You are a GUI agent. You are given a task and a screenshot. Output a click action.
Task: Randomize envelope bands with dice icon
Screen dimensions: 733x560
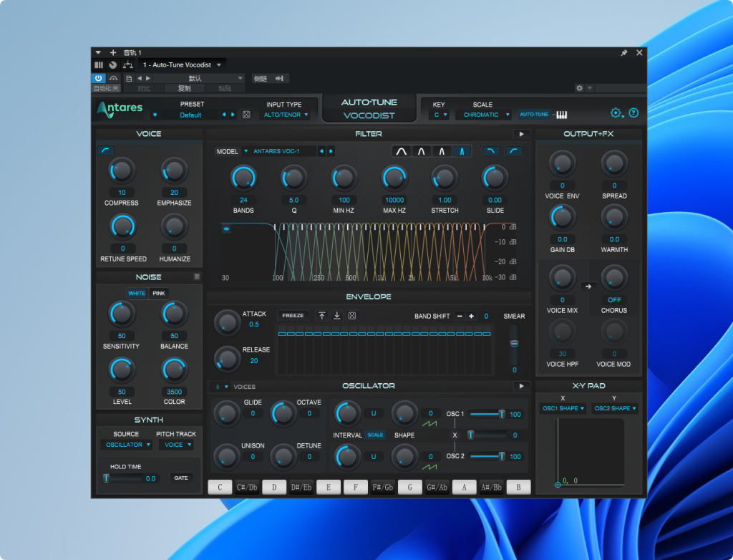(352, 316)
